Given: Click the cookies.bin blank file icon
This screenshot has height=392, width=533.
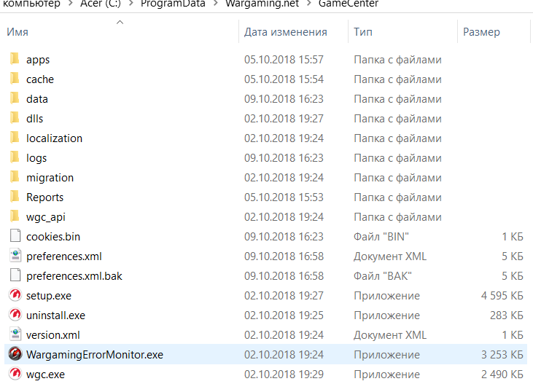Looking at the screenshot, I should pyautogui.click(x=15, y=237).
